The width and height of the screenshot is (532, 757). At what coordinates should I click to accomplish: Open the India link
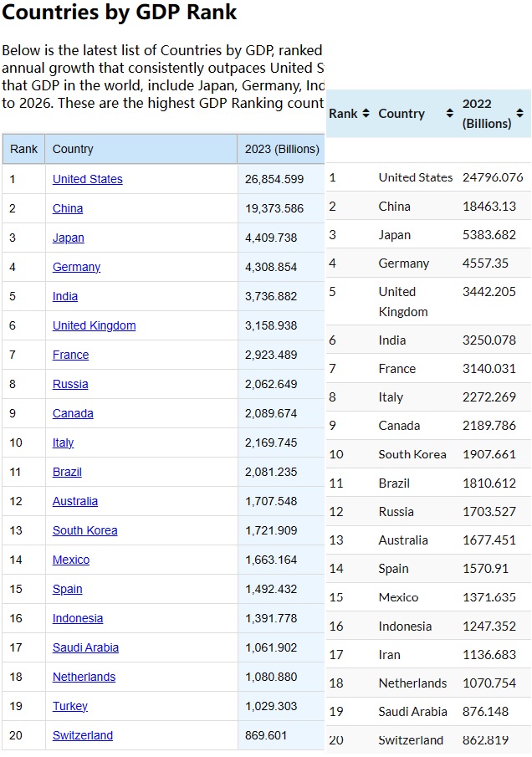pyautogui.click(x=65, y=296)
